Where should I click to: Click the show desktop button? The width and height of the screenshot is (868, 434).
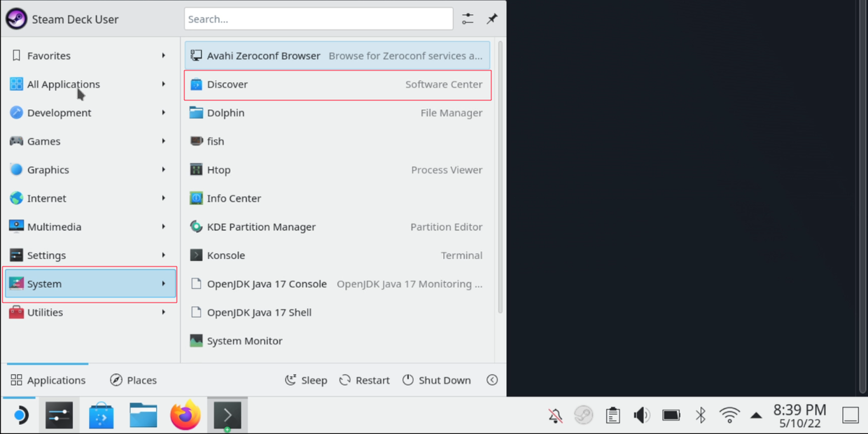point(850,416)
